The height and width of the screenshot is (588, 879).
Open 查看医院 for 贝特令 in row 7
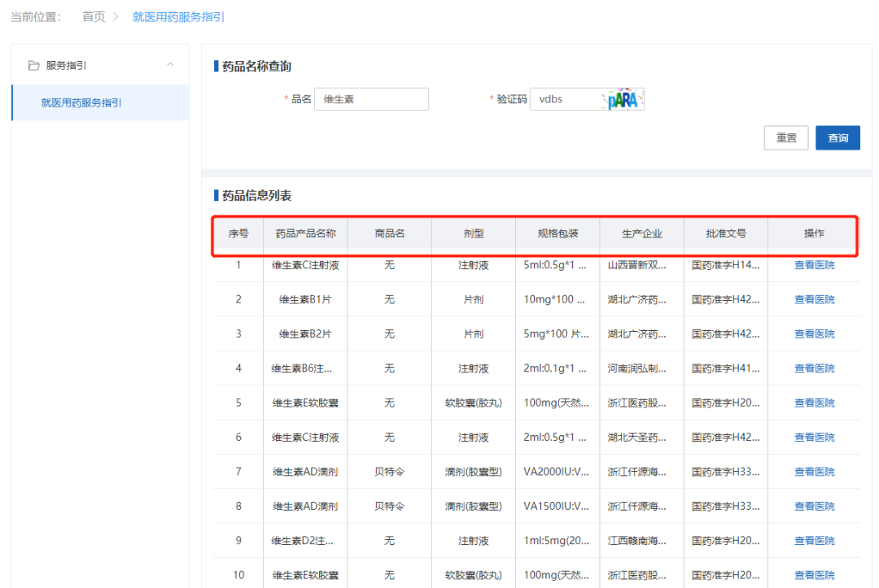click(x=814, y=471)
